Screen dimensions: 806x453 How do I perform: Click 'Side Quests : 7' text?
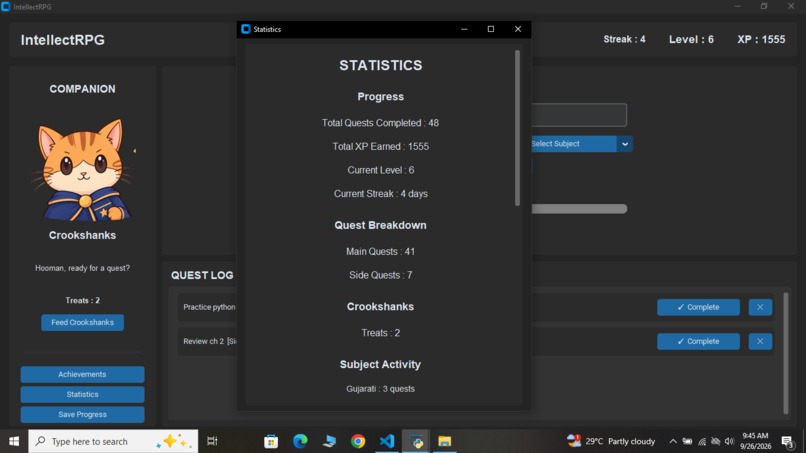380,275
